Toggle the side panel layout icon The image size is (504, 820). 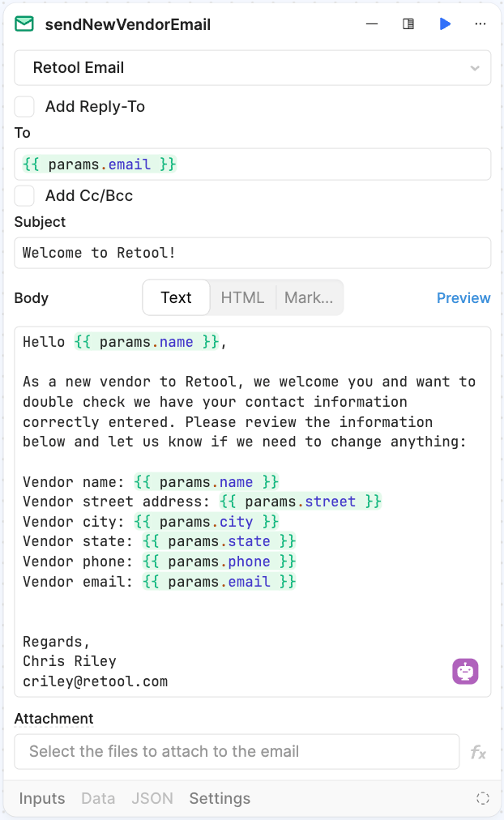pos(408,24)
